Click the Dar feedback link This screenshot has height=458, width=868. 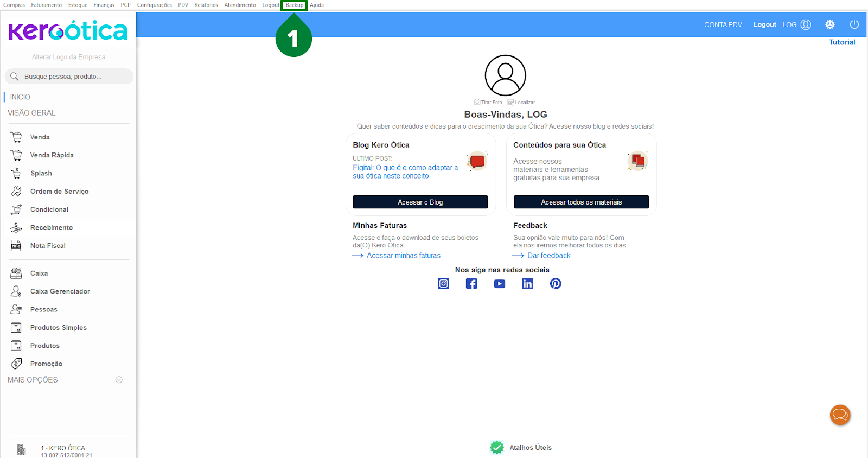click(x=549, y=256)
